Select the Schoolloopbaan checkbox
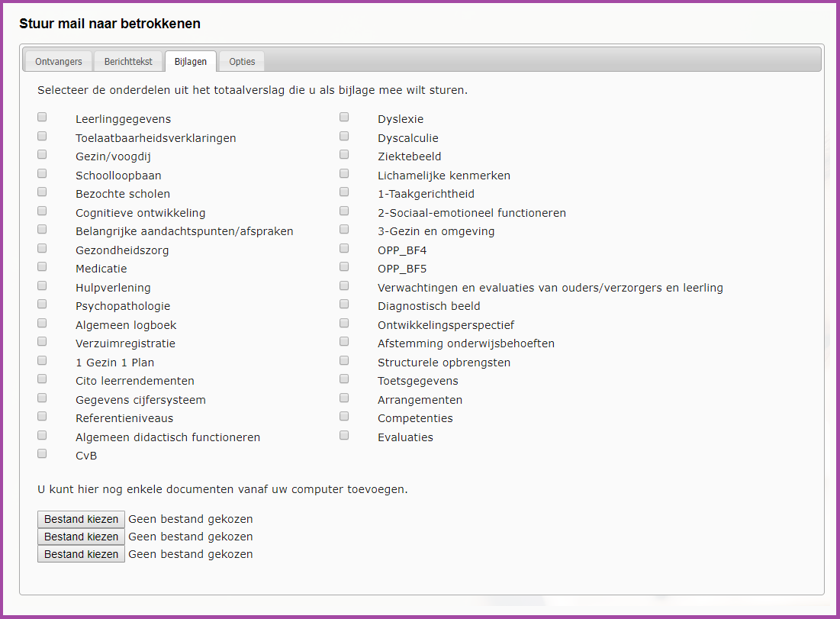The width and height of the screenshot is (840, 619). [42, 173]
